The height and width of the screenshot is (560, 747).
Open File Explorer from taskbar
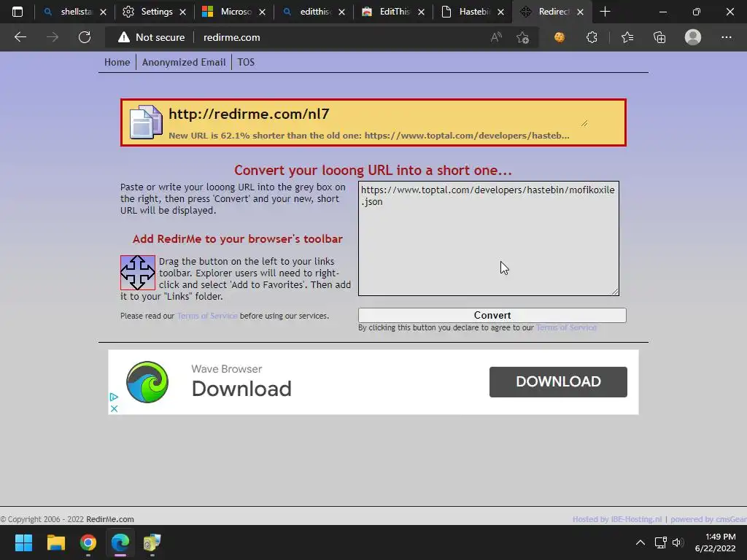[x=55, y=542]
